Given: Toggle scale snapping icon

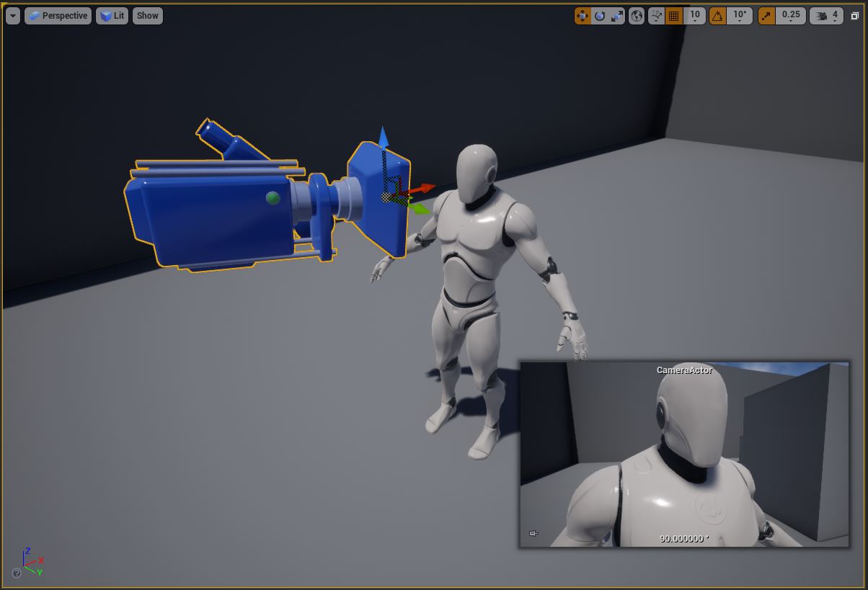Looking at the screenshot, I should [x=766, y=16].
